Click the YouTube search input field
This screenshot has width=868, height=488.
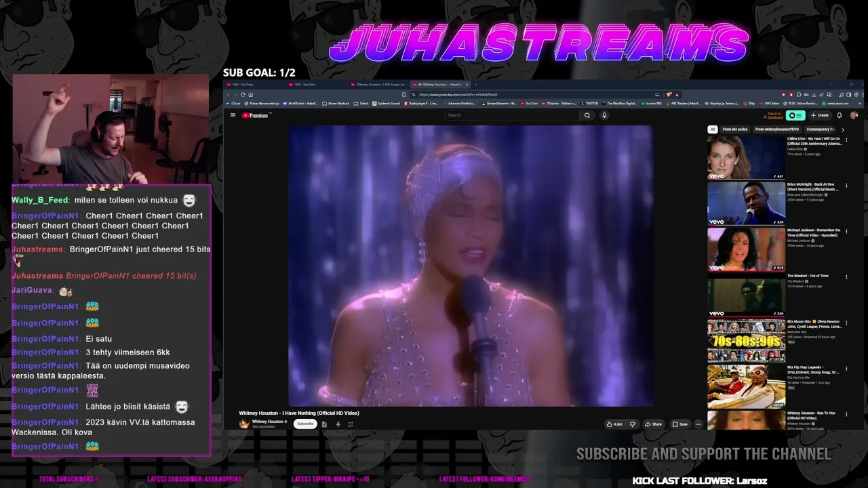click(x=513, y=115)
